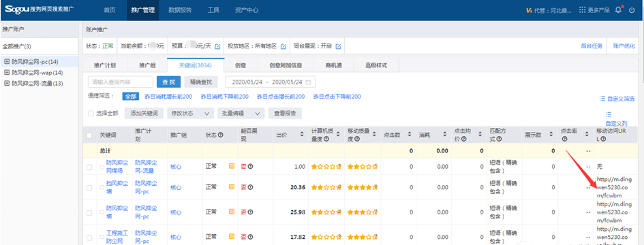This screenshot has height=245, width=644.
Task: Check the 挡风抑尘墙 row checkbox
Action: [x=89, y=188]
